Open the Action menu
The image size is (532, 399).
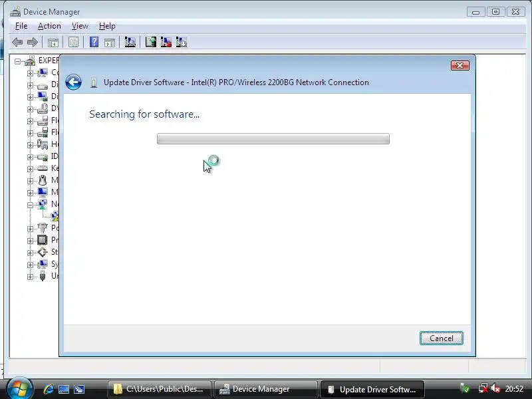pyautogui.click(x=49, y=26)
